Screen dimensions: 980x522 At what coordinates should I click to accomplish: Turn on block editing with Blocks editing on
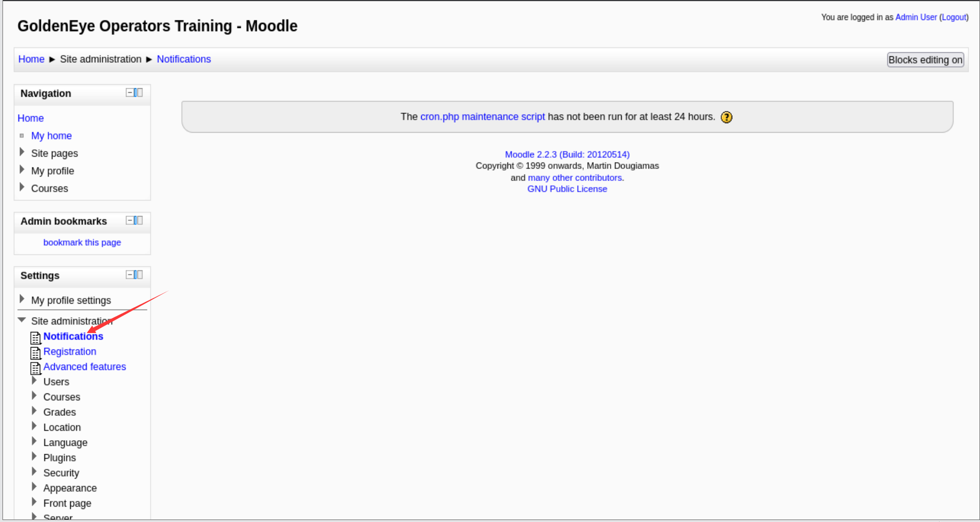[x=925, y=60]
